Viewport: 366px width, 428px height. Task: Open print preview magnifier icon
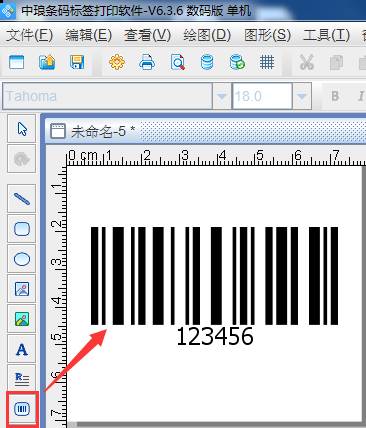[178, 62]
